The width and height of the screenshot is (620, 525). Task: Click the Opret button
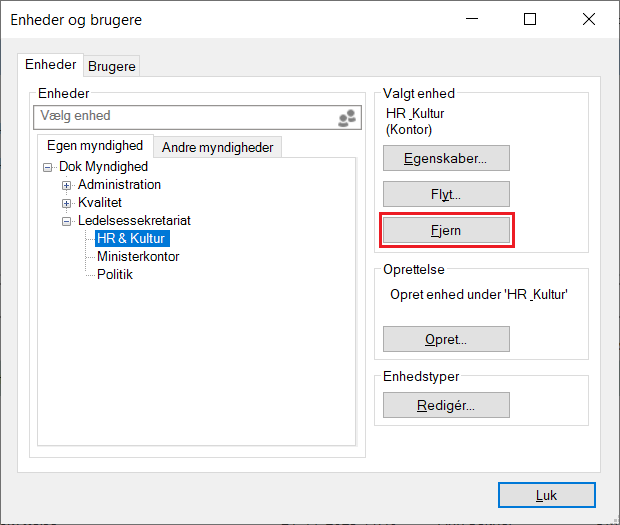(446, 339)
